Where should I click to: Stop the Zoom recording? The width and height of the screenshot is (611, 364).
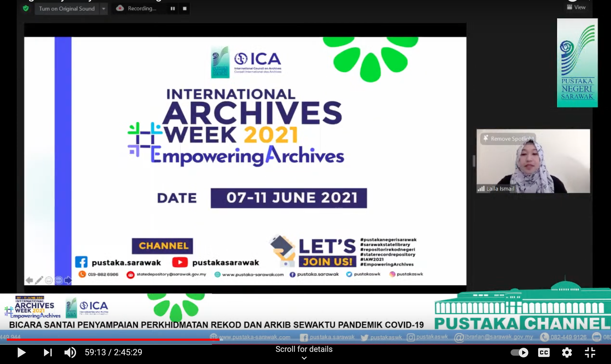click(x=185, y=8)
